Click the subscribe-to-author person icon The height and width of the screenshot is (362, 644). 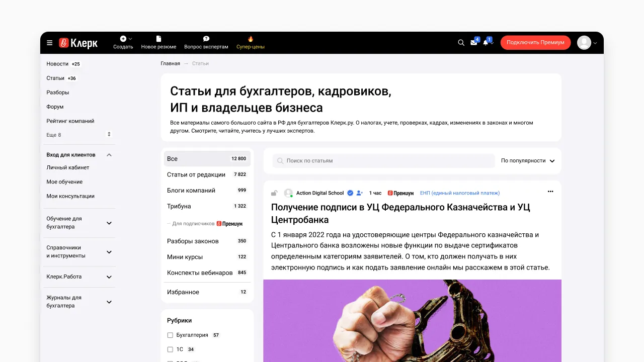click(359, 193)
